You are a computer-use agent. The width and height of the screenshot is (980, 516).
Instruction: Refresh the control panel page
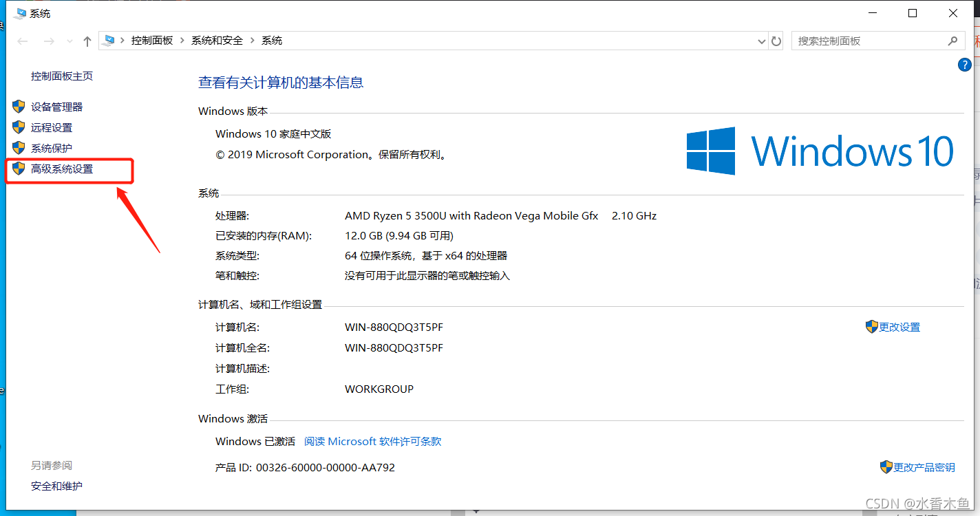coord(776,41)
